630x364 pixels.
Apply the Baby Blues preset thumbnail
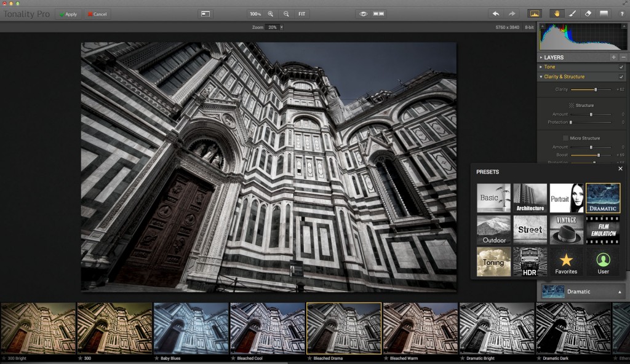[x=191, y=328]
